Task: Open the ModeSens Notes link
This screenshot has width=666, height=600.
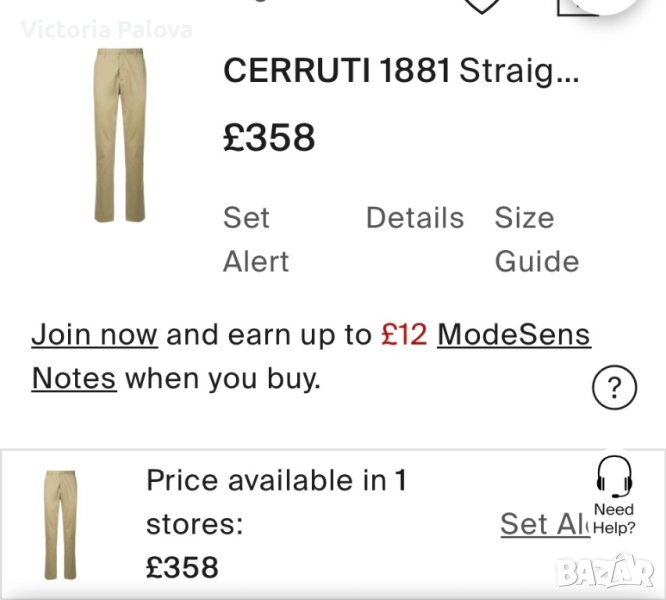Action: pos(513,334)
